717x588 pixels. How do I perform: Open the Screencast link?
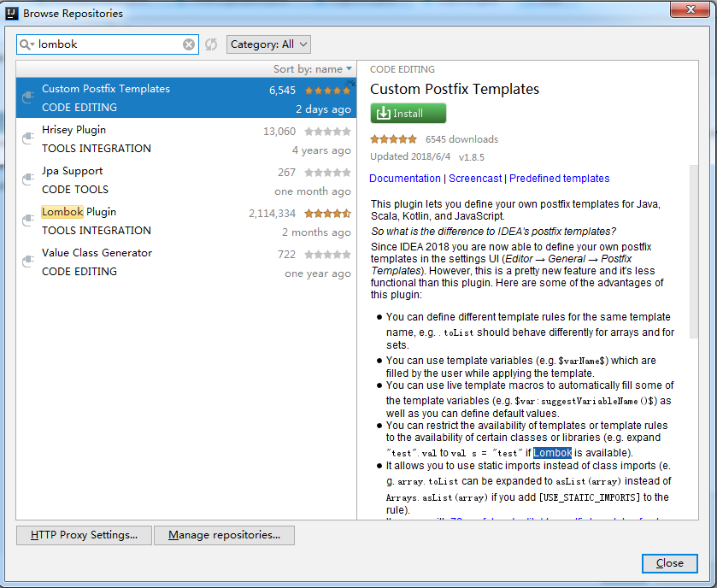[x=475, y=179]
